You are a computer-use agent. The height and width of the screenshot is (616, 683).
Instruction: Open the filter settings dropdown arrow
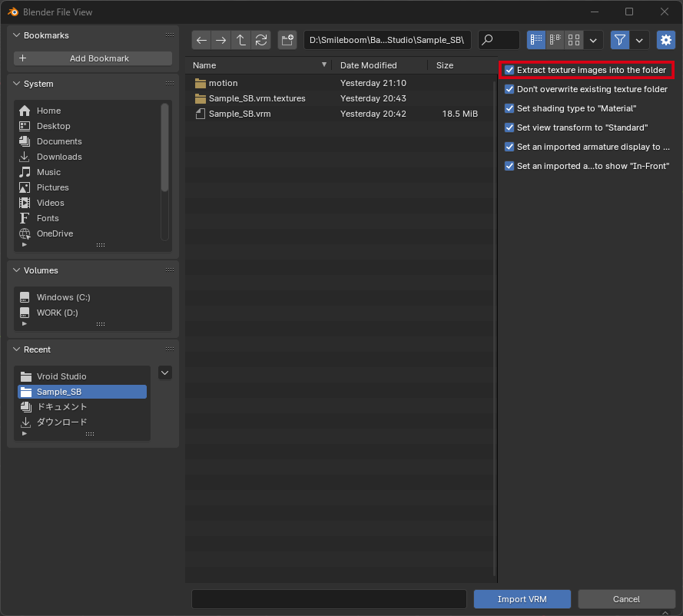(x=639, y=40)
